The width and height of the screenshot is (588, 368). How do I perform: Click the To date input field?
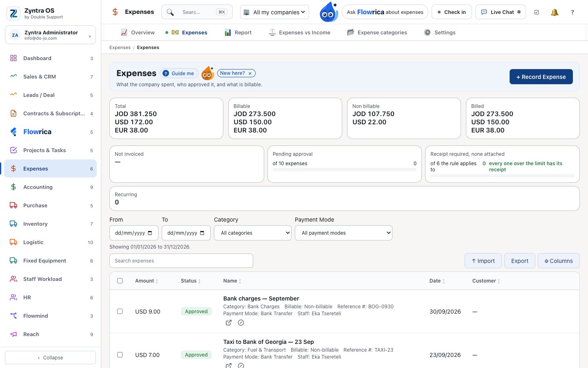186,233
